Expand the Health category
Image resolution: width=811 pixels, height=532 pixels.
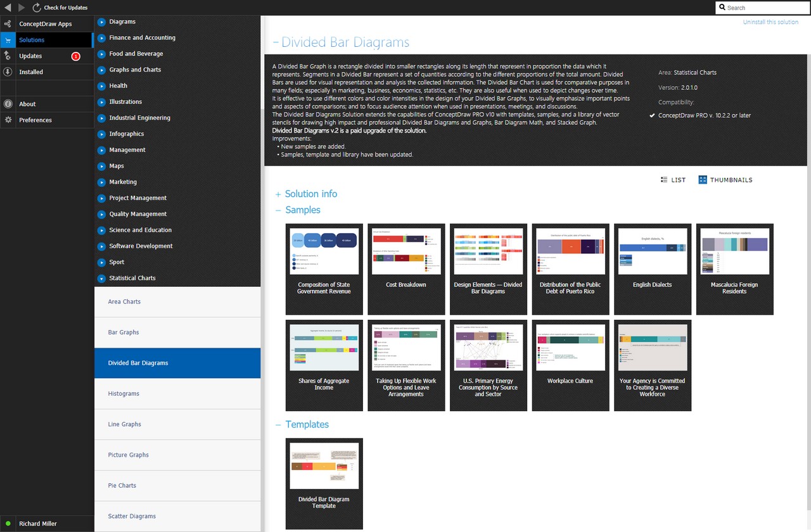(101, 85)
